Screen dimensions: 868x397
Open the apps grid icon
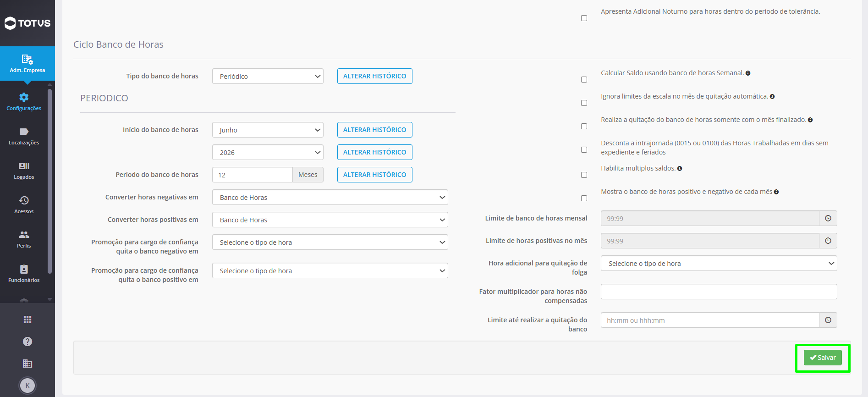coord(27,320)
